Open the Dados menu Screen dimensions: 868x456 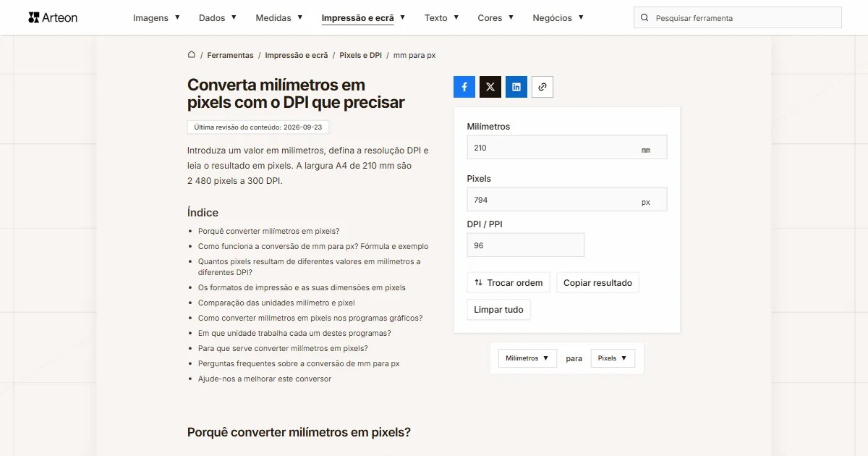[218, 18]
